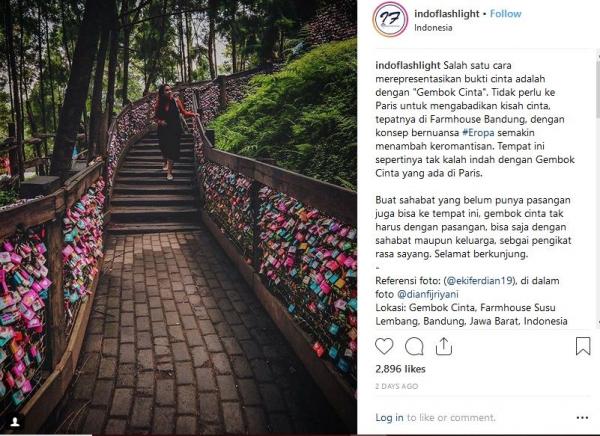The height and width of the screenshot is (436, 600).
Task: Open the three-dot more options menu
Action: (582, 418)
